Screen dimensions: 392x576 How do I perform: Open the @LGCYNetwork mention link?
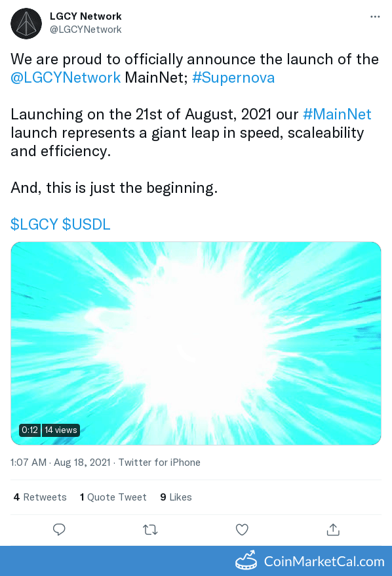point(66,77)
